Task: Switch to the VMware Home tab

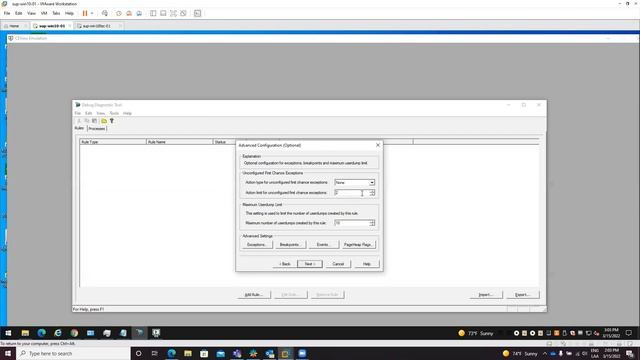Action: point(14,26)
